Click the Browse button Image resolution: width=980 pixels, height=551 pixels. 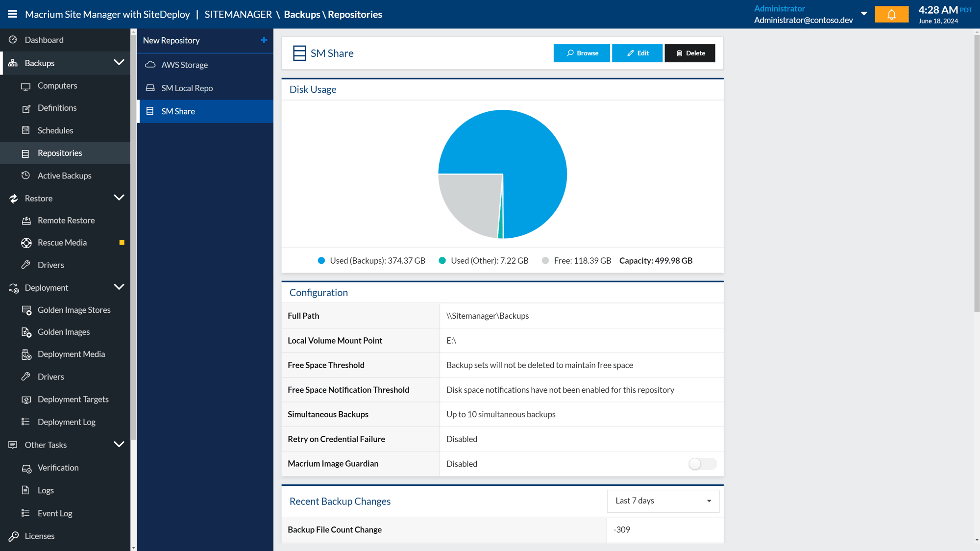click(582, 53)
